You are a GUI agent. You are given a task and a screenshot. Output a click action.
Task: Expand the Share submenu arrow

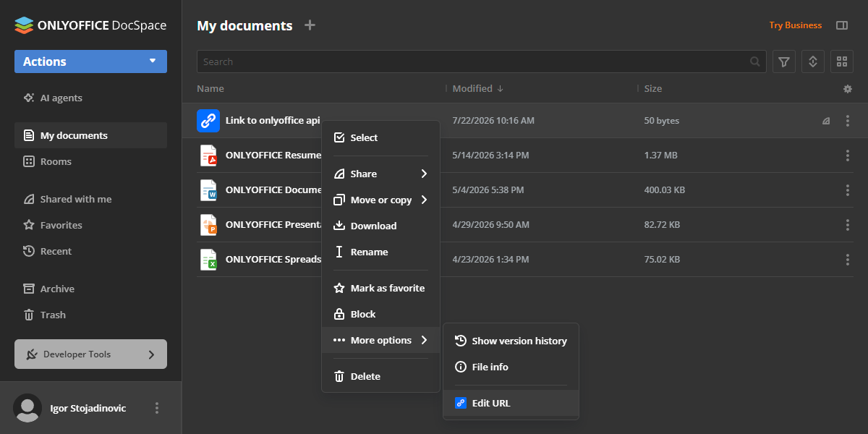click(424, 174)
